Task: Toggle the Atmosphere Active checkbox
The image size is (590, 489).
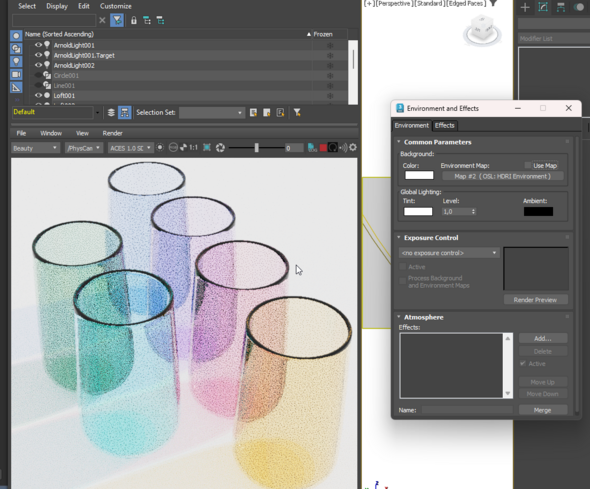Action: (523, 363)
